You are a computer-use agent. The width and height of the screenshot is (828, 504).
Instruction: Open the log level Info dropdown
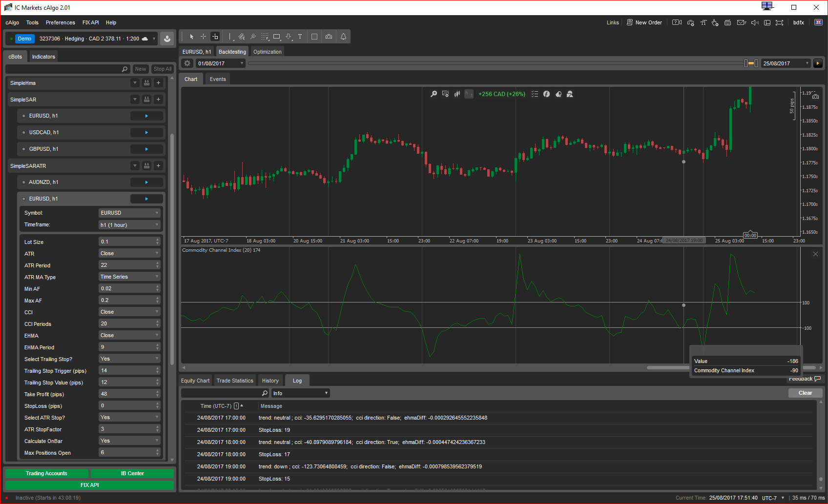coord(301,393)
